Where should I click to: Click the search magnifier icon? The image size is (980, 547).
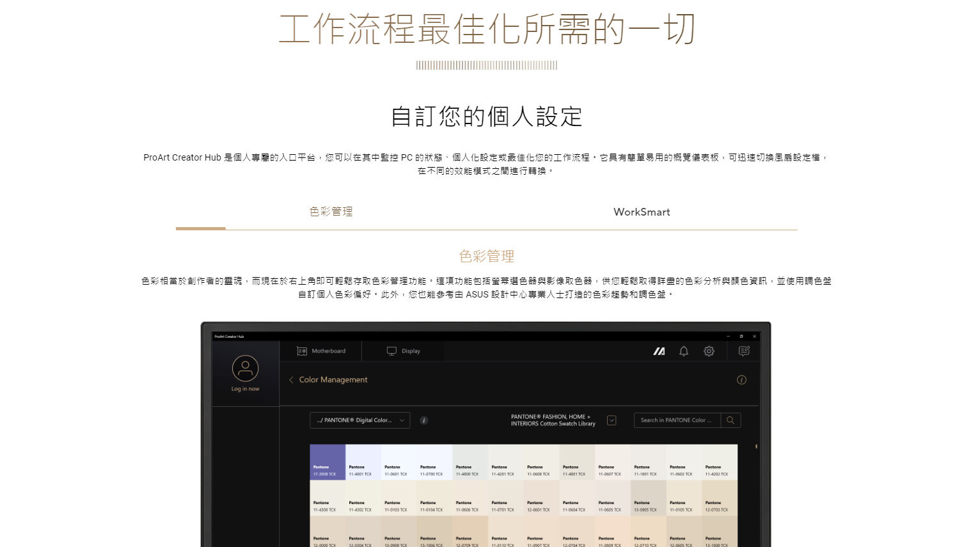tap(731, 420)
